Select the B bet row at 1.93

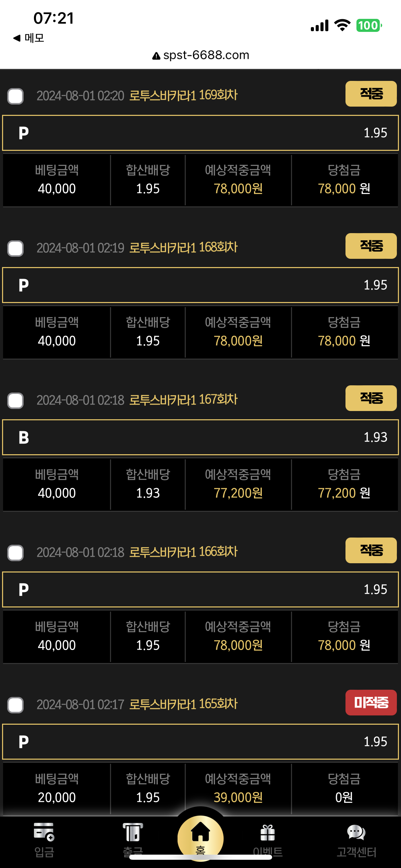pyautogui.click(x=200, y=437)
